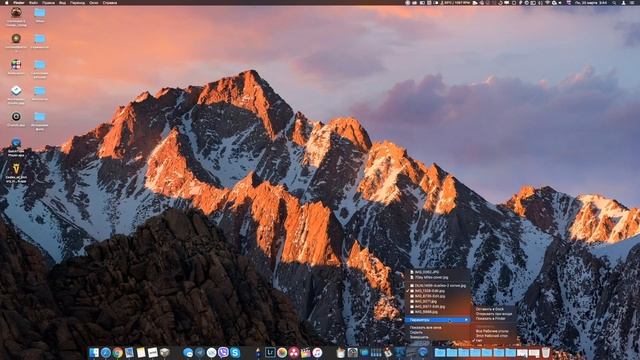Open the 'Окно' menu
640x360 pixels.
click(x=93, y=2)
